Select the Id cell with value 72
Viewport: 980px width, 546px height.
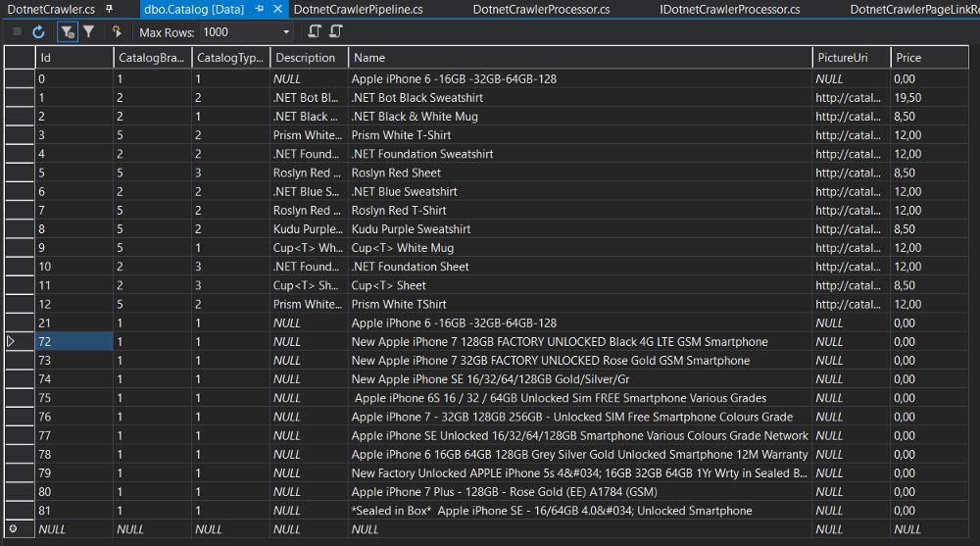[x=73, y=341]
